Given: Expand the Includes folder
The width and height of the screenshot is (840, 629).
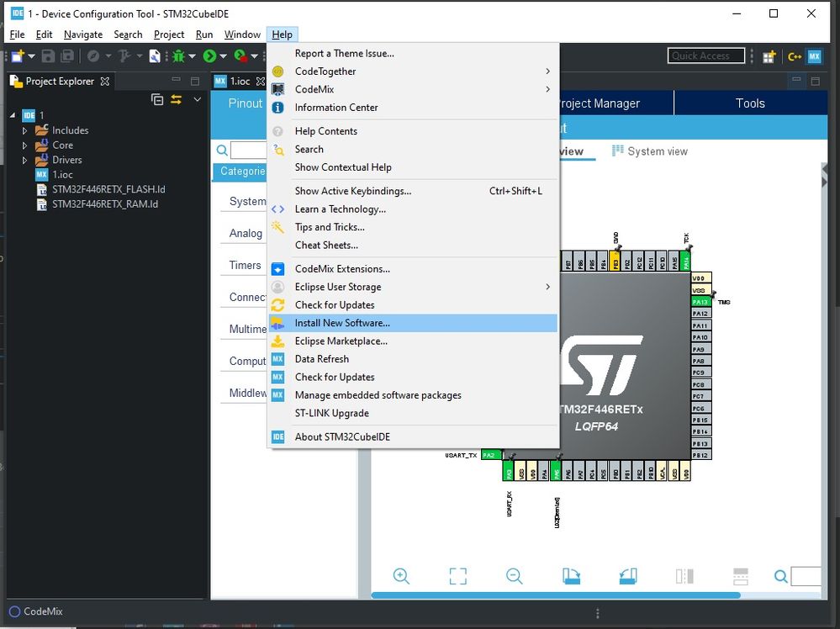Looking at the screenshot, I should [24, 130].
